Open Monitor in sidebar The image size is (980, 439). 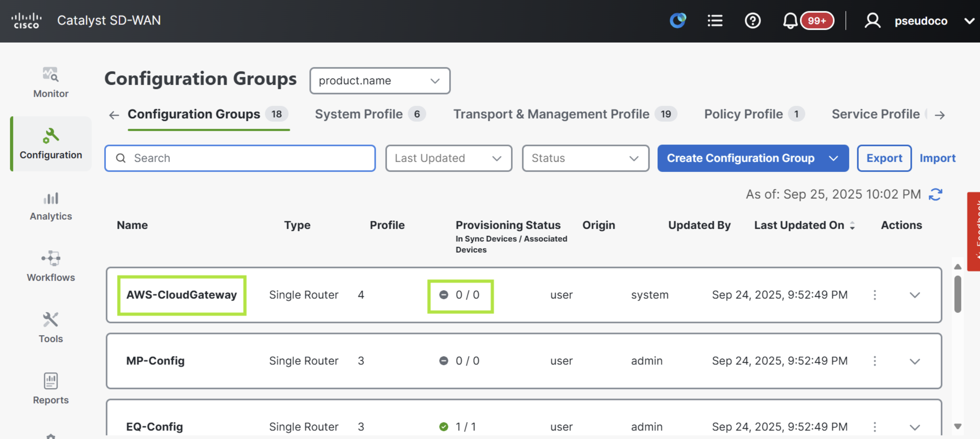pos(51,83)
